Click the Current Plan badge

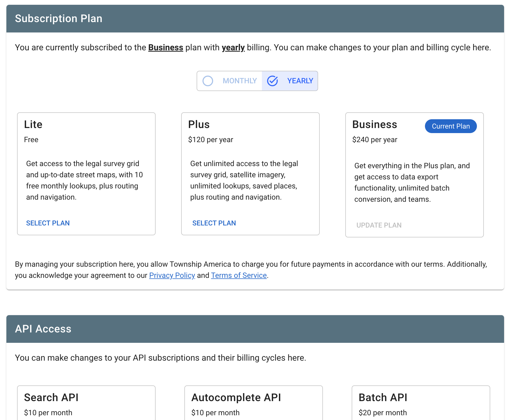tap(451, 126)
